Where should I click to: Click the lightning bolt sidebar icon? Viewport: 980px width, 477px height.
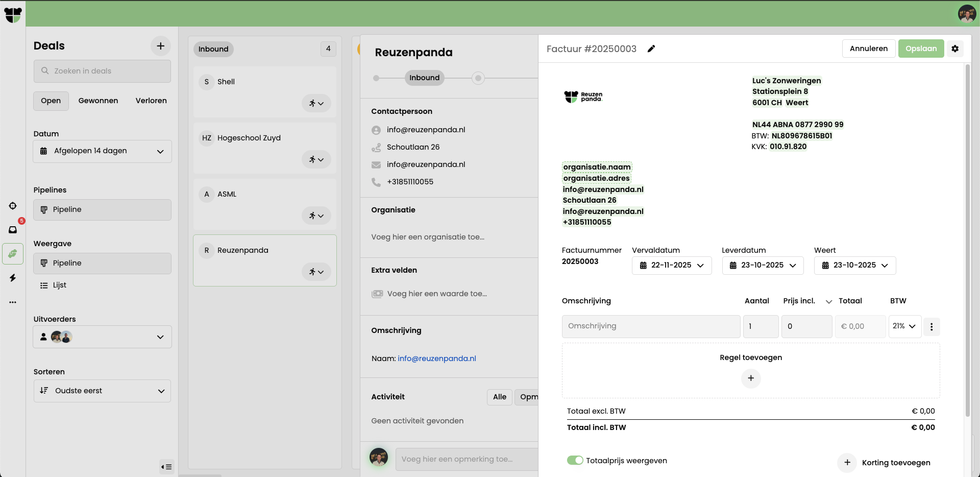(13, 278)
